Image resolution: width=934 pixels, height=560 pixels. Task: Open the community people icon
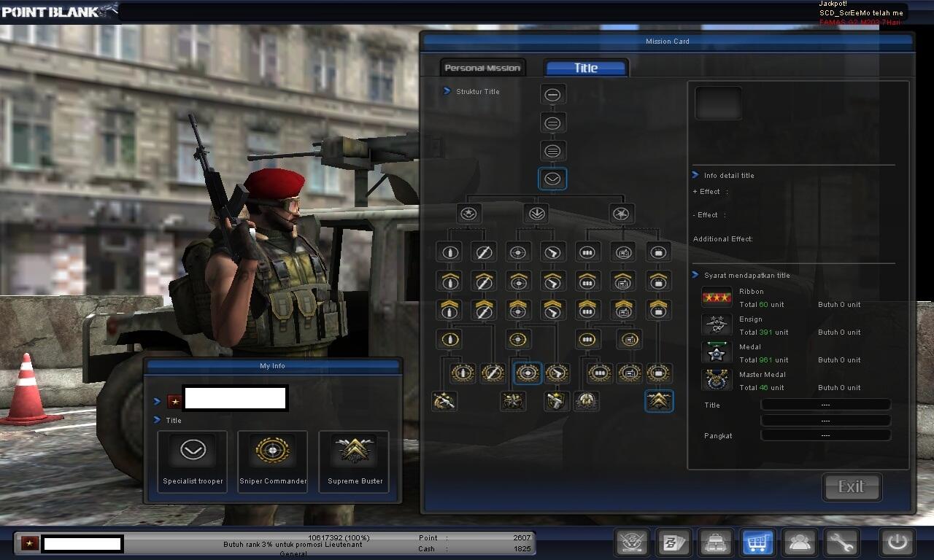coord(799,543)
